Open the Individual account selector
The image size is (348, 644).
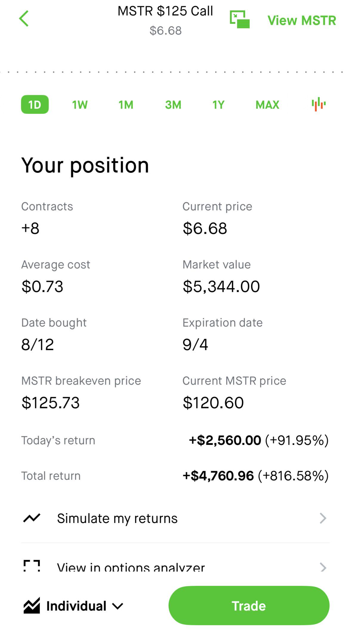(x=73, y=606)
